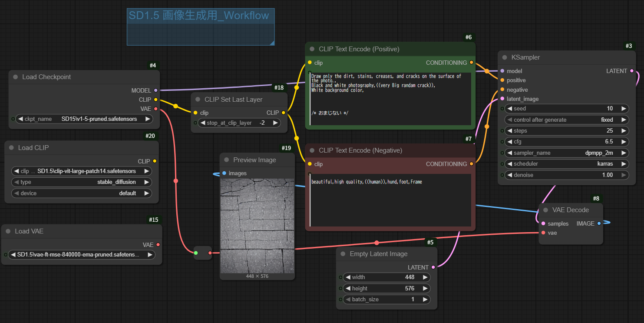Collapse the Load Checkpoint node dot
Image resolution: width=644 pixels, height=323 pixels.
point(16,77)
